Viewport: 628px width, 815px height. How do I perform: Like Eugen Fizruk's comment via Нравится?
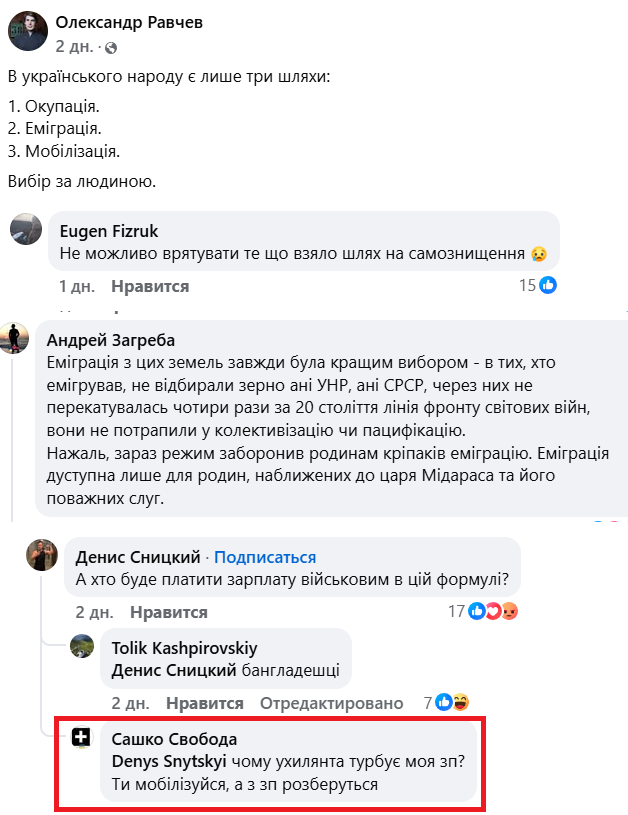[x=150, y=286]
